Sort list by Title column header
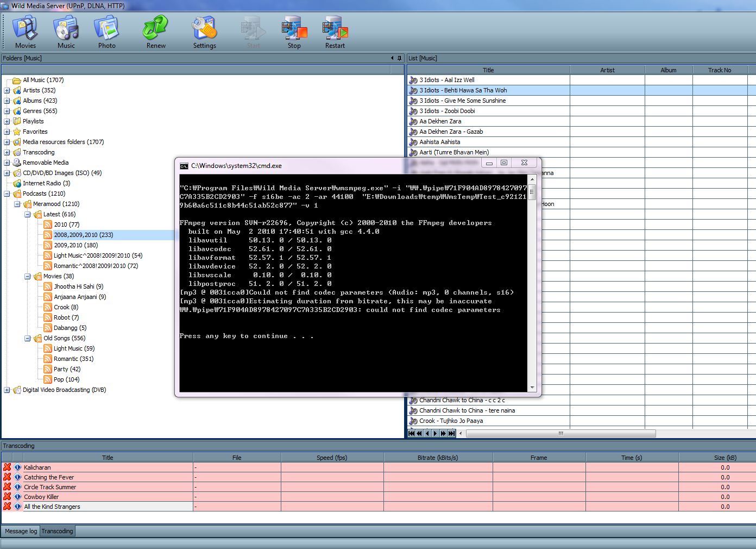 (x=488, y=70)
